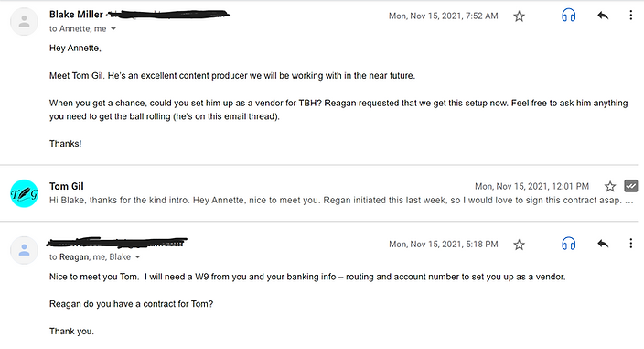Click the trailing ellipsis in Tom Gil's snippet
The image size is (644, 349).
coord(629,202)
